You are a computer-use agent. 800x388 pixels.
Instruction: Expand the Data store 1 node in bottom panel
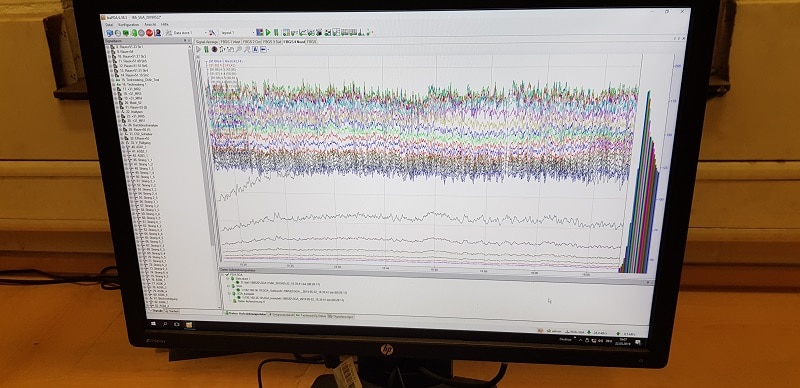pyautogui.click(x=228, y=279)
